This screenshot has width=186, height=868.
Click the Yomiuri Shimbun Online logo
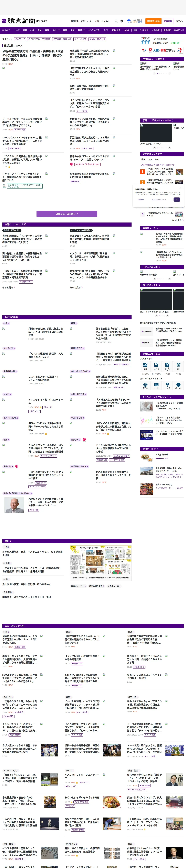click(25, 21)
